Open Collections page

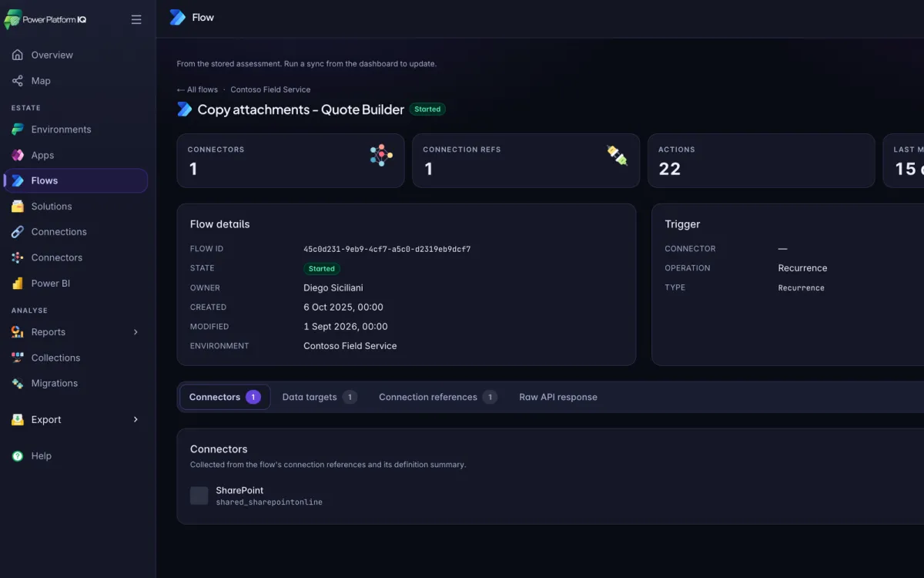click(x=75, y=358)
